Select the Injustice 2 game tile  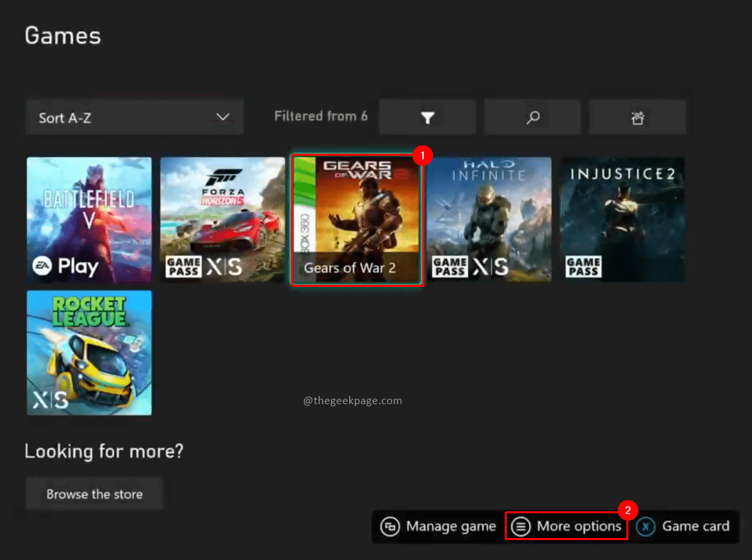click(x=622, y=220)
